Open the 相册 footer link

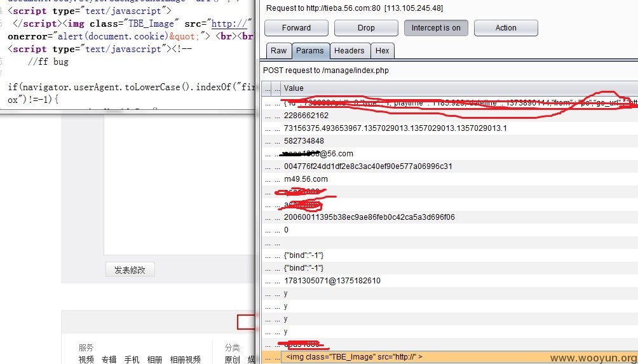click(x=154, y=360)
